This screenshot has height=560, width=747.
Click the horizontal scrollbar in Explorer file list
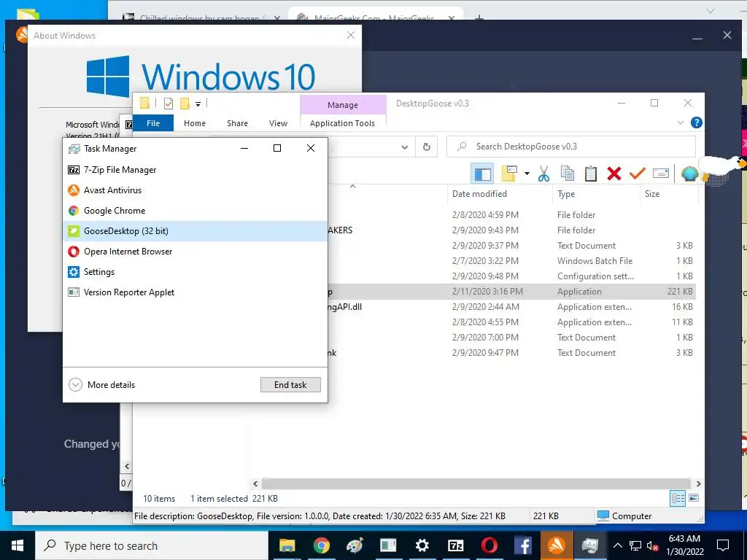click(476, 484)
